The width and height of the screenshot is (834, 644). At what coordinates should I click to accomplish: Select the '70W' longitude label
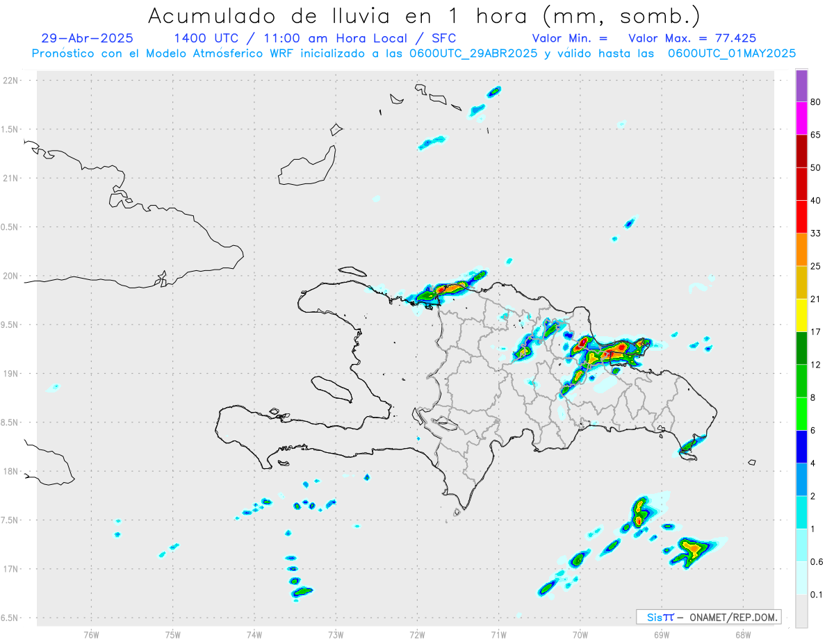[580, 634]
